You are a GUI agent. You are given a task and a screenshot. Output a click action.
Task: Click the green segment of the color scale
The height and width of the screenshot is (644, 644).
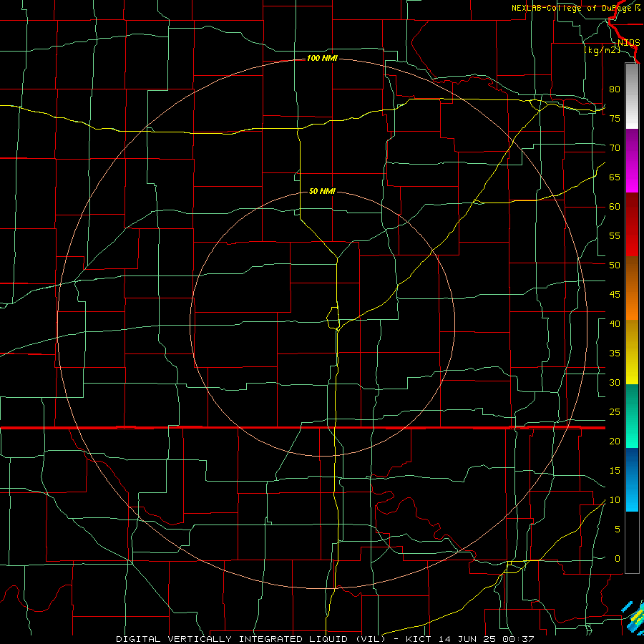tap(632, 416)
